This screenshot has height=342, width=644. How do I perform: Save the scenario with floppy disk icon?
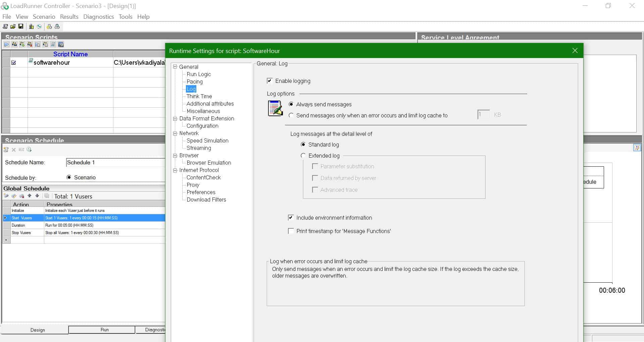click(x=21, y=26)
